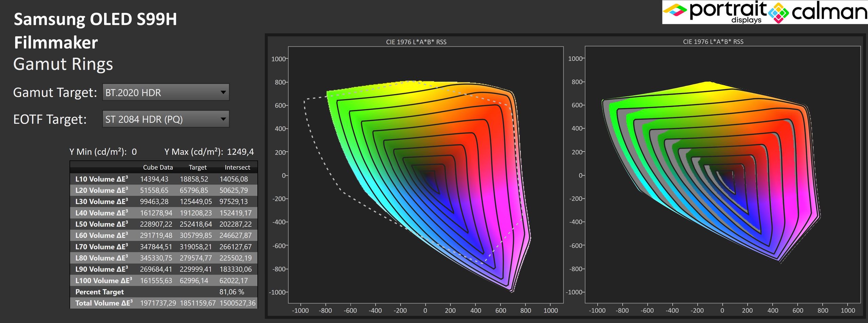The width and height of the screenshot is (868, 323).
Task: Click the L90 Volume ΔE³ row label
Action: pyautogui.click(x=102, y=269)
